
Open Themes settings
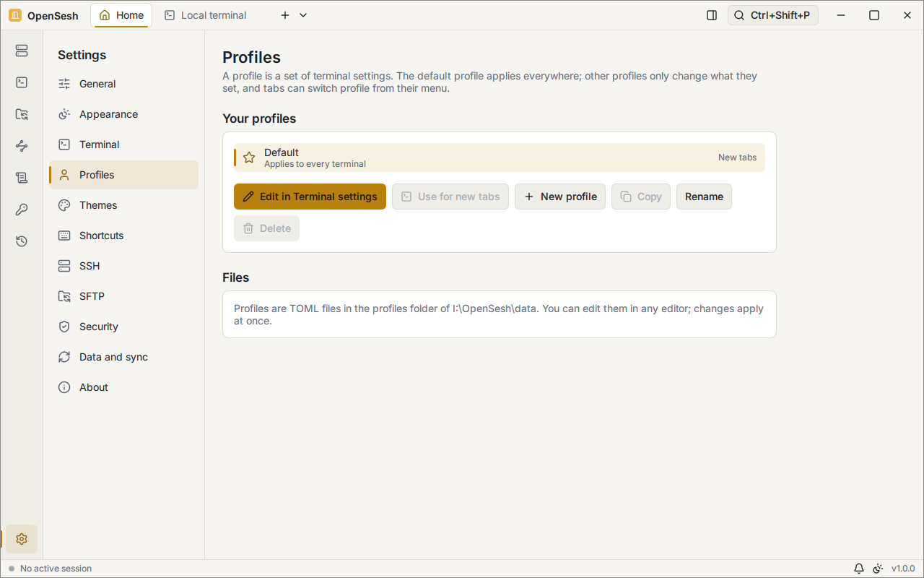pyautogui.click(x=123, y=205)
